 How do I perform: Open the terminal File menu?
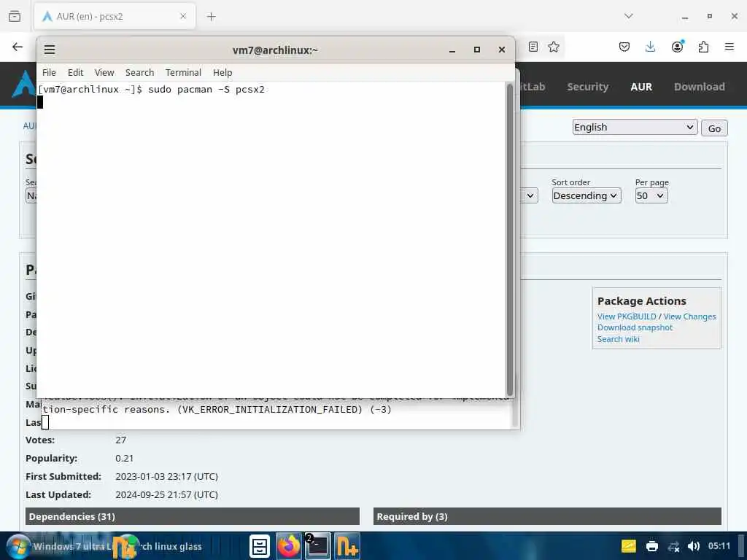click(x=49, y=72)
